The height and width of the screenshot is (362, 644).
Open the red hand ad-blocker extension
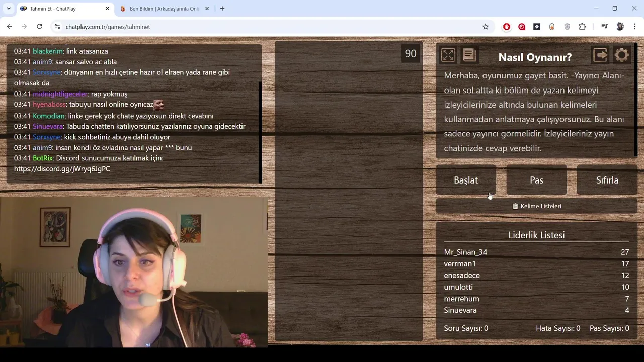tap(507, 27)
